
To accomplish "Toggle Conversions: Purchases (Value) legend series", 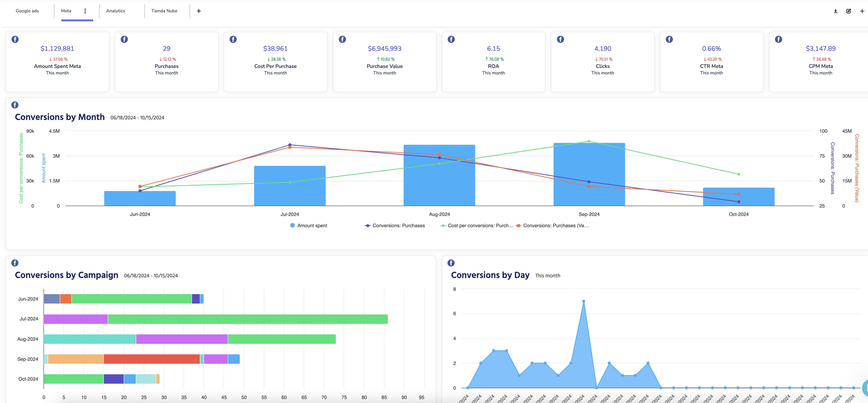I will tap(552, 226).
